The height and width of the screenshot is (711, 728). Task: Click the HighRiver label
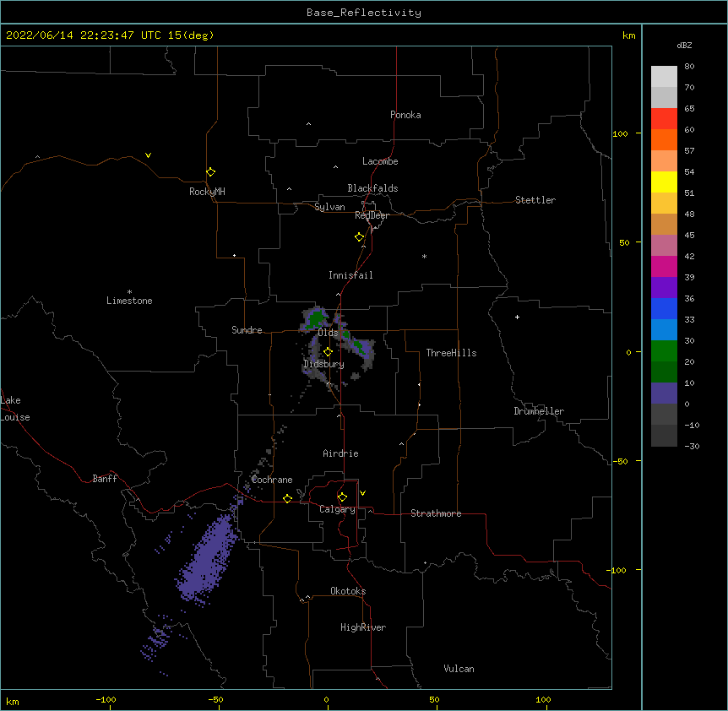tap(363, 627)
